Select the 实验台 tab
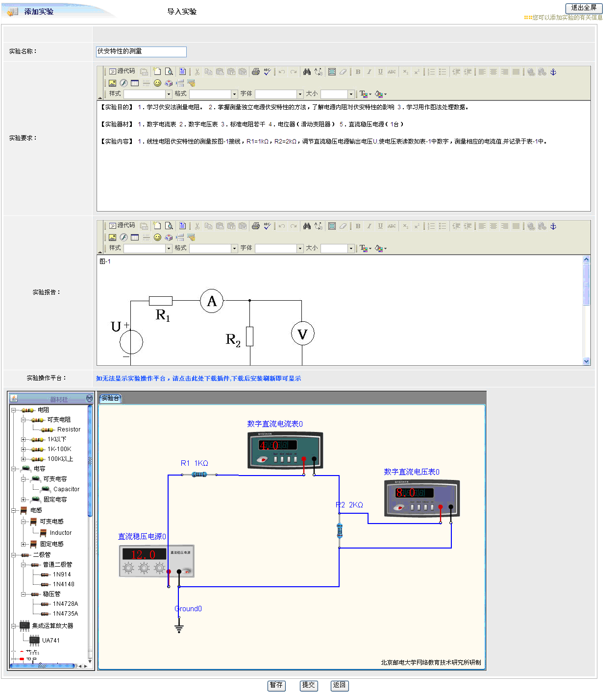The width and height of the screenshot is (616, 693). (110, 399)
